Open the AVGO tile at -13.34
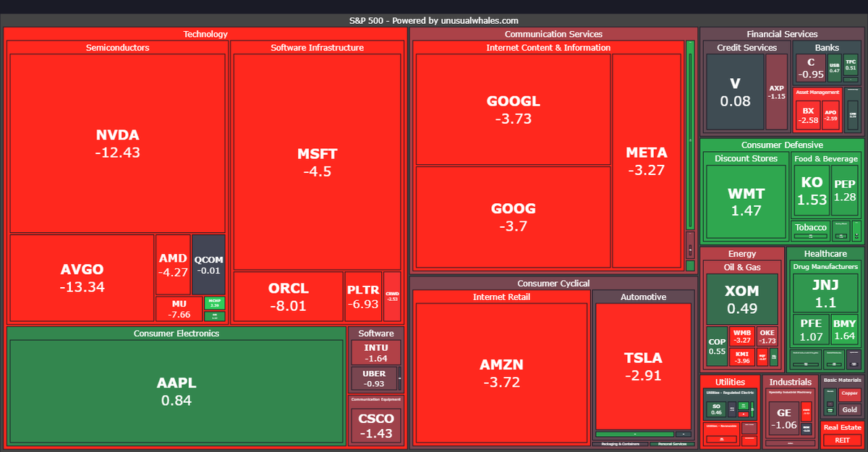This screenshot has height=452, width=868. 82,278
